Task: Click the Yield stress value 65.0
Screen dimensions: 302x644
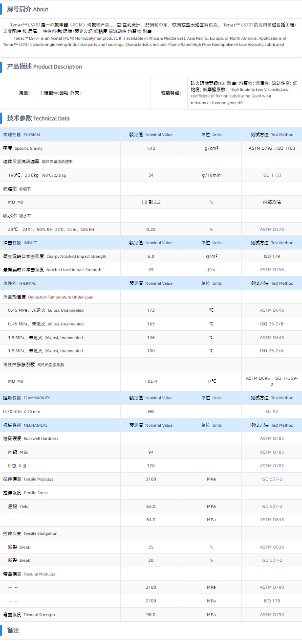Action: [x=151, y=506]
